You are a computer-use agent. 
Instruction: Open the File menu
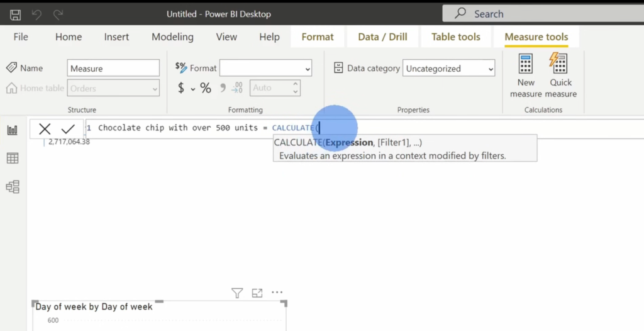[21, 37]
